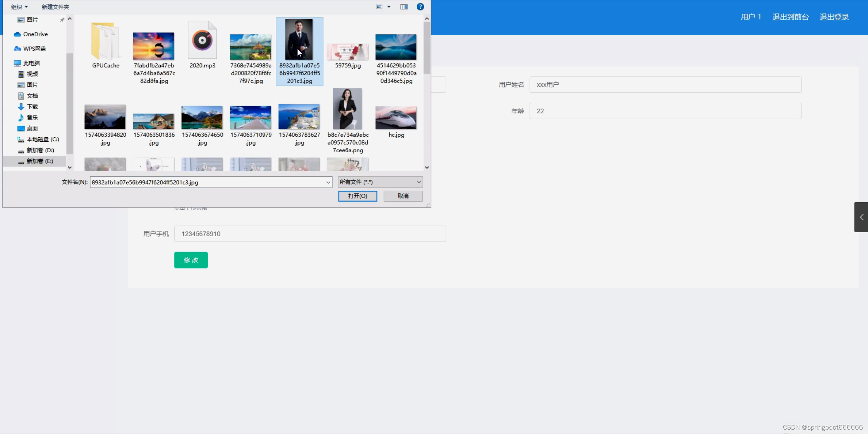The image size is (868, 434).
Task: Click the 用户手机 phone input field
Action: point(310,234)
